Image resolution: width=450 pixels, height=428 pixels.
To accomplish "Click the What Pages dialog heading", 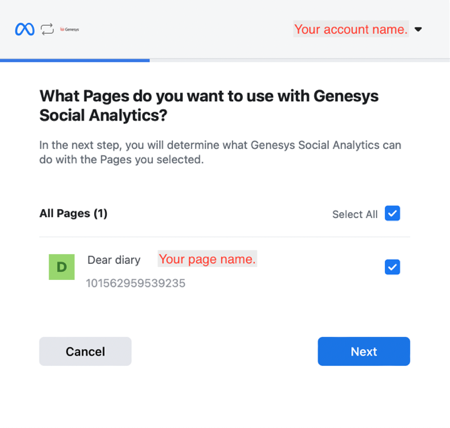I will [209, 106].
